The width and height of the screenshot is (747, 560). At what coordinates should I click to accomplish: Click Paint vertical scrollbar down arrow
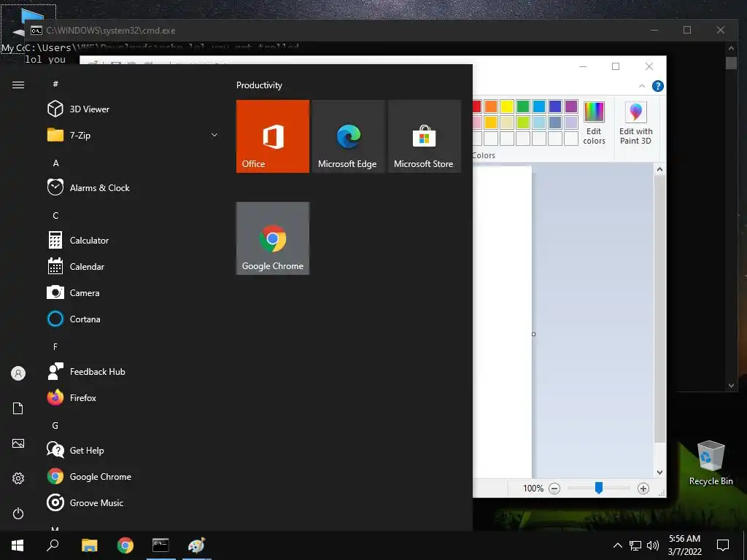659,472
